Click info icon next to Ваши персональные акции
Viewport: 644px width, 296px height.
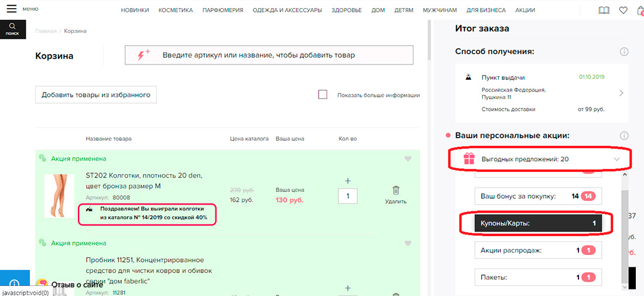click(624, 135)
